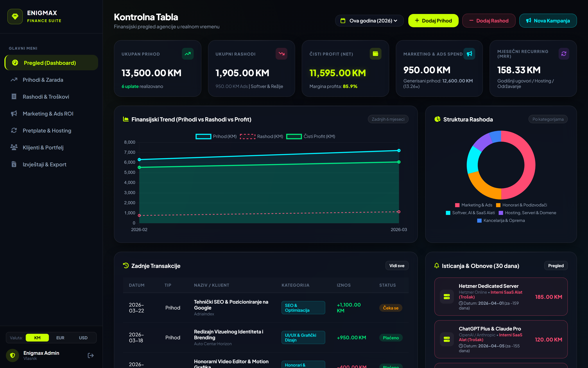The height and width of the screenshot is (368, 588).
Task: Open Rashodi & Troškovi section
Action: click(x=51, y=97)
